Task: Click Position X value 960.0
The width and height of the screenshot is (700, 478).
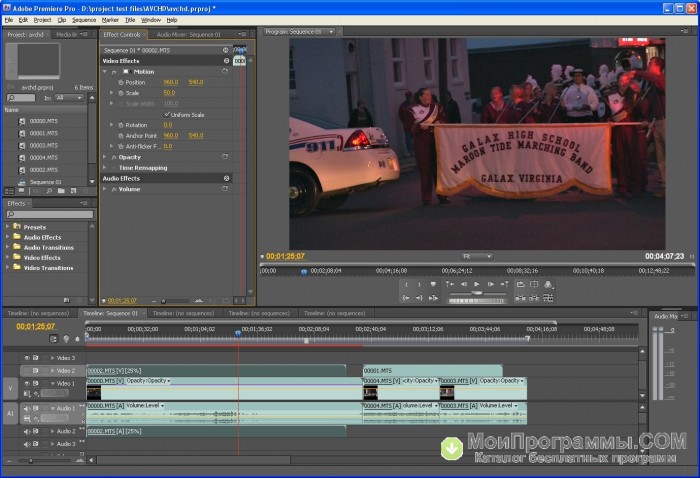Action: (x=171, y=82)
